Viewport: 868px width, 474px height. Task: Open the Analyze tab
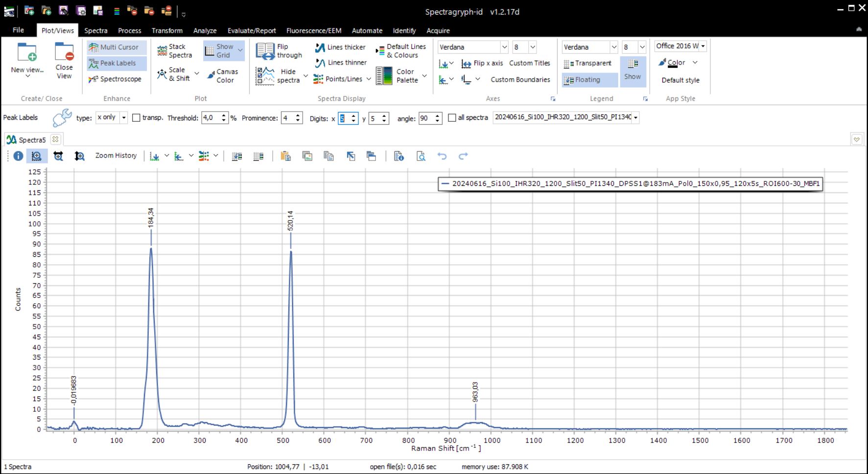pos(205,30)
